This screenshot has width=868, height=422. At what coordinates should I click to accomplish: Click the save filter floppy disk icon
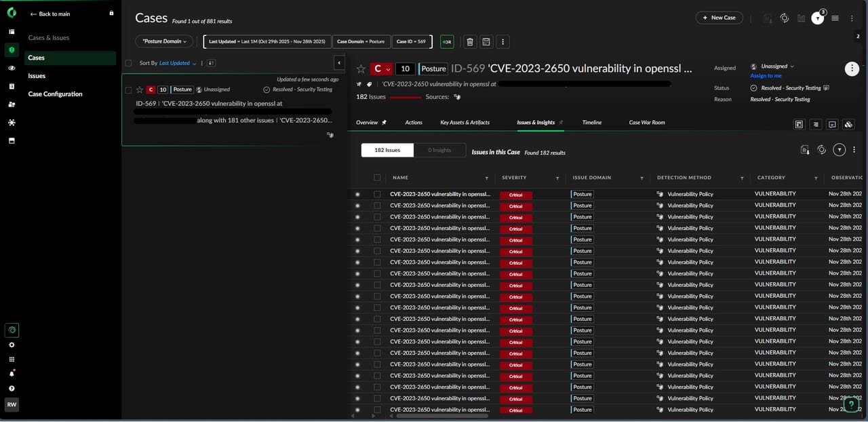(486, 42)
